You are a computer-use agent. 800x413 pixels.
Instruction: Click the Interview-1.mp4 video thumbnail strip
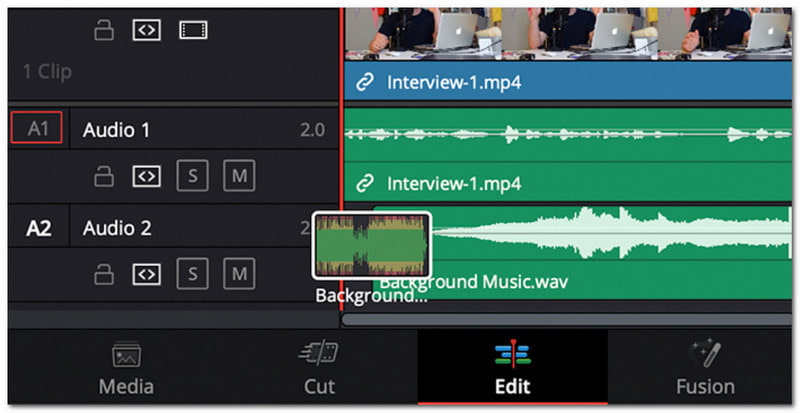tap(568, 34)
